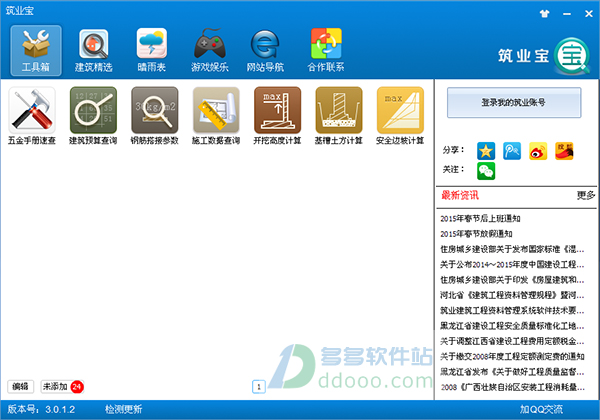Click the fourth orange share icon
The width and height of the screenshot is (600, 420).
[x=564, y=151]
